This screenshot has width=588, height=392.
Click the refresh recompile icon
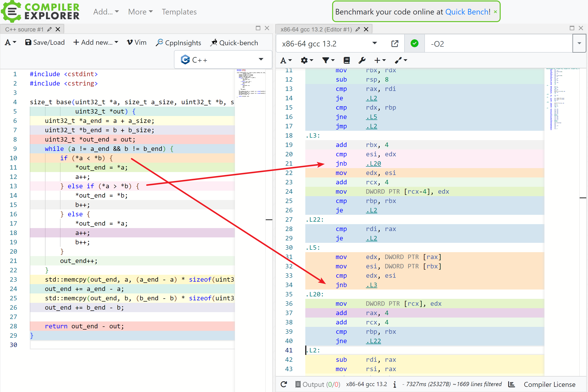coord(284,384)
